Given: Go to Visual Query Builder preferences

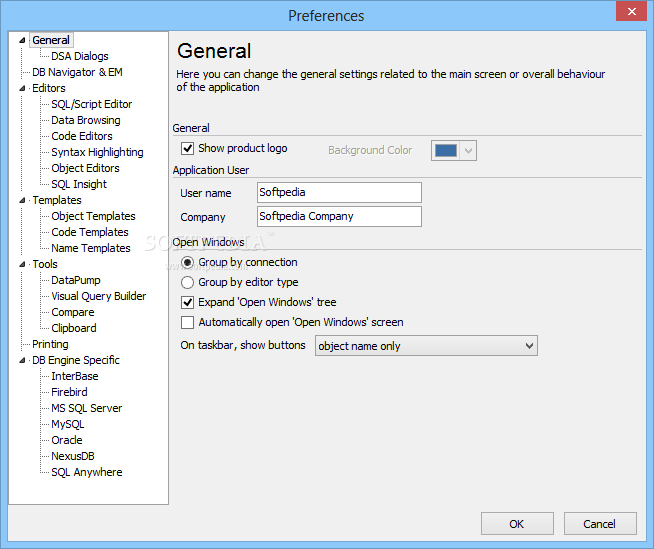Looking at the screenshot, I should [98, 296].
